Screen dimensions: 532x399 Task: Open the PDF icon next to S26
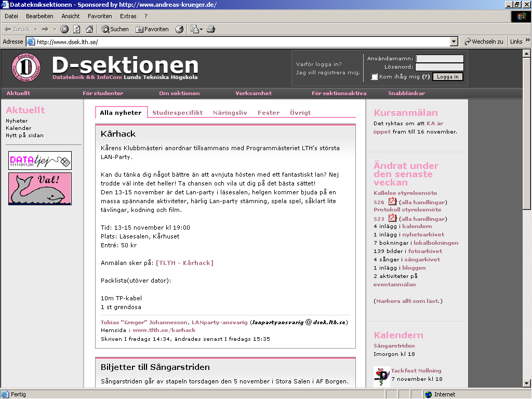pyautogui.click(x=393, y=201)
